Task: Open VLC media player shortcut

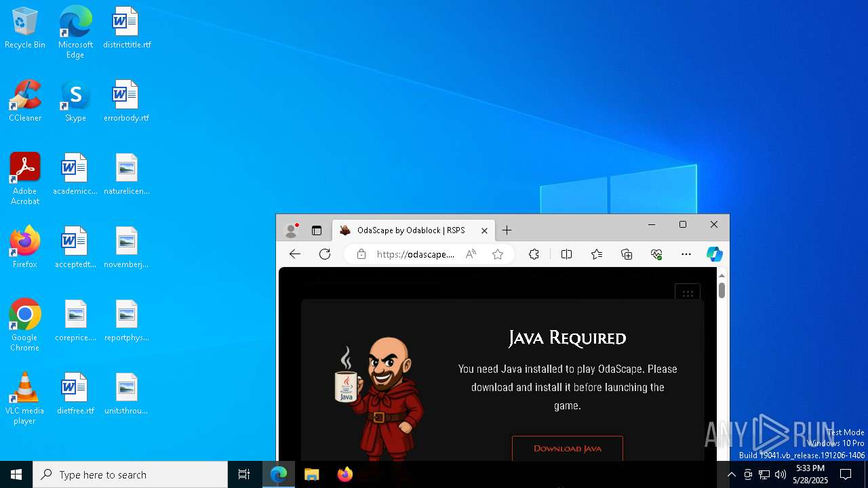Action: point(25,399)
